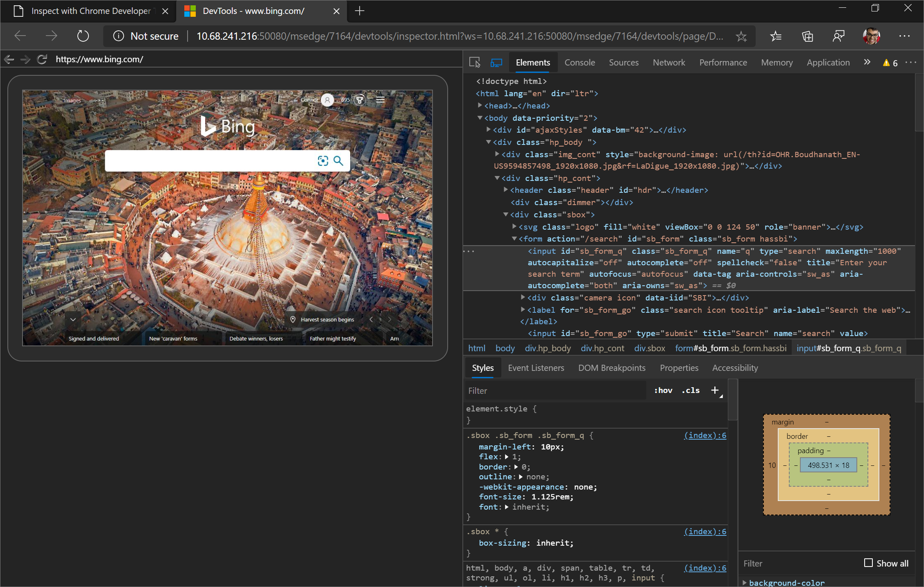The image size is (924, 587).
Task: Select the Accessibility panel tab
Action: 735,368
